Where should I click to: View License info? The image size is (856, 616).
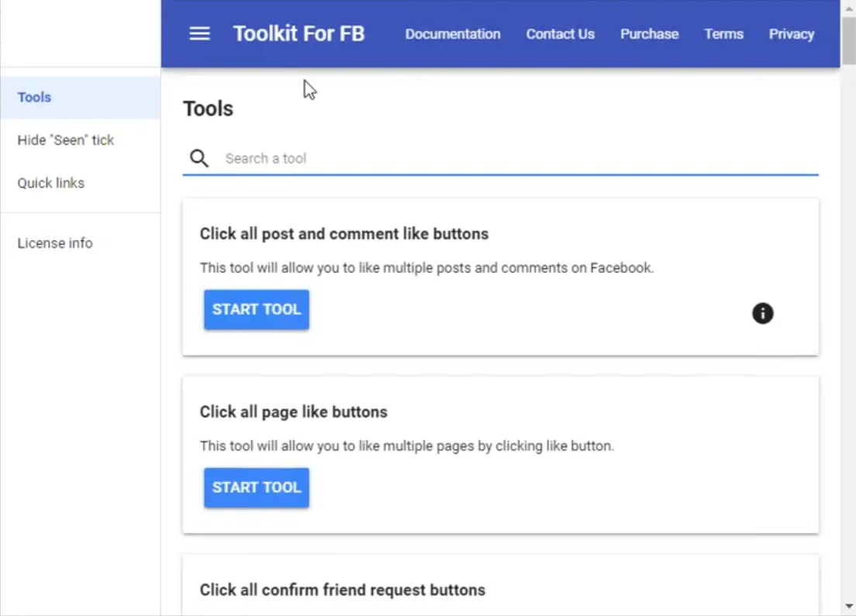pos(55,243)
